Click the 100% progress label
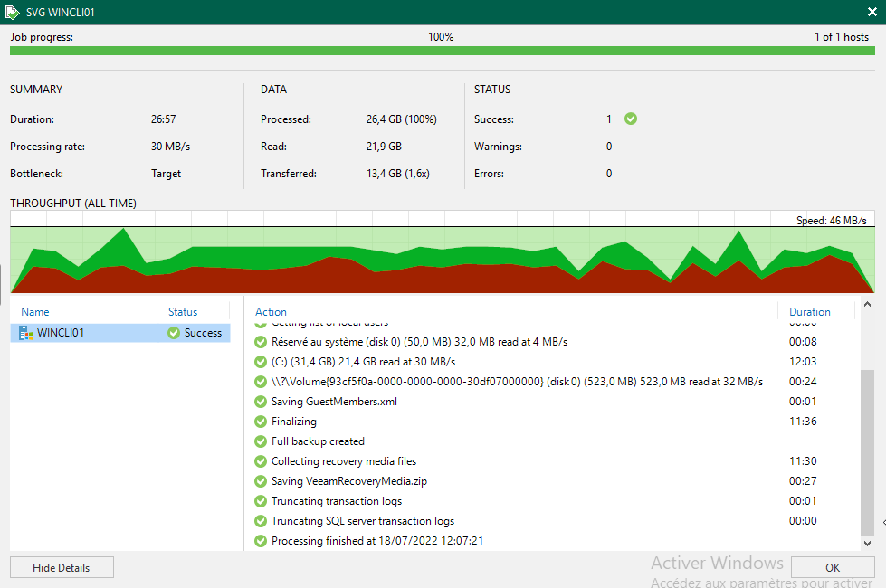The image size is (886, 588). tap(441, 37)
